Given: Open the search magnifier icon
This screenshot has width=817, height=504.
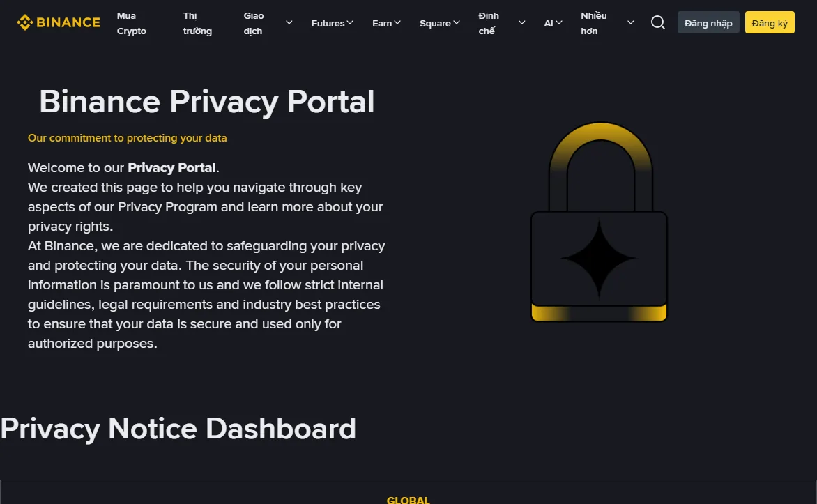Looking at the screenshot, I should [657, 22].
